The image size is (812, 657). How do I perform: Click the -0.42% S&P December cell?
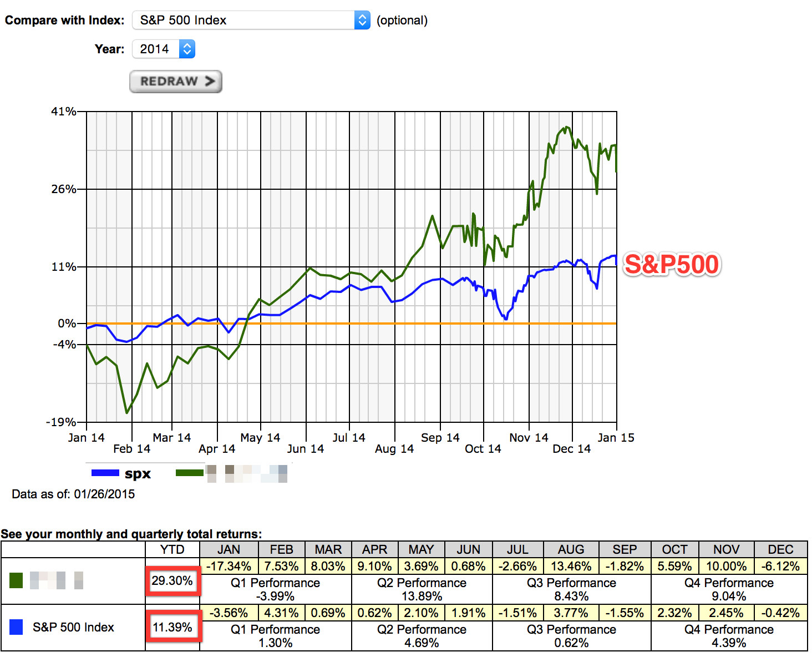781,613
